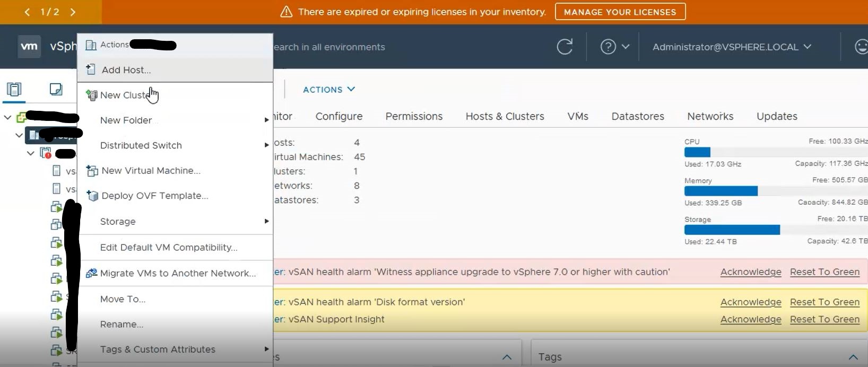
Task: Click the Tags panel header
Action: (699, 357)
